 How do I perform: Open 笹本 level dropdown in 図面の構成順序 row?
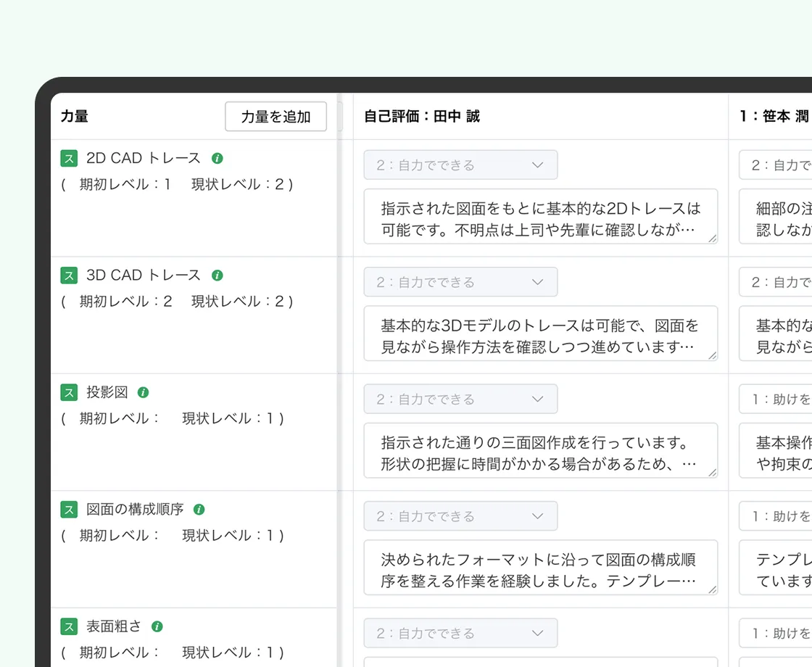pyautogui.click(x=776, y=516)
